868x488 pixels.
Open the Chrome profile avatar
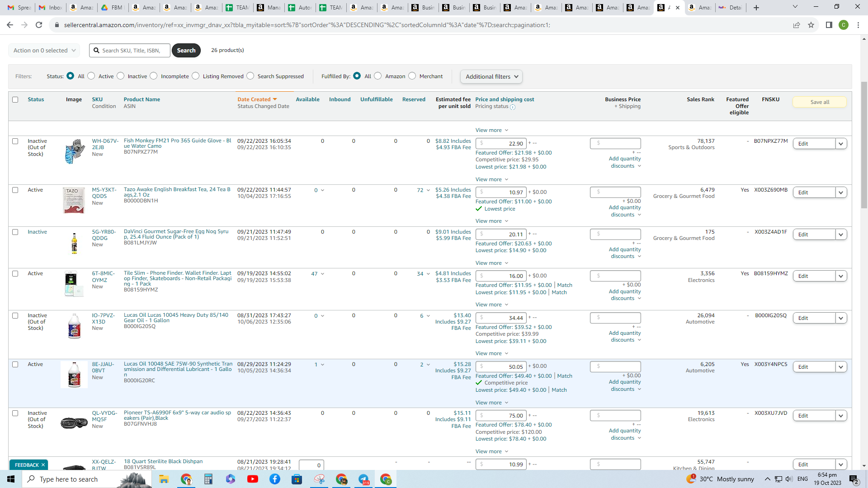tap(844, 25)
